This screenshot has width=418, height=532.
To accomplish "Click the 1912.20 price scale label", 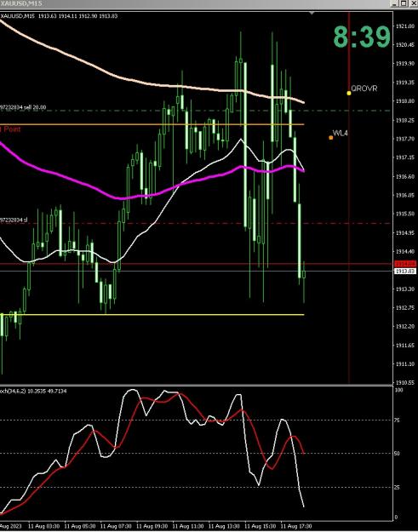I will [404, 326].
